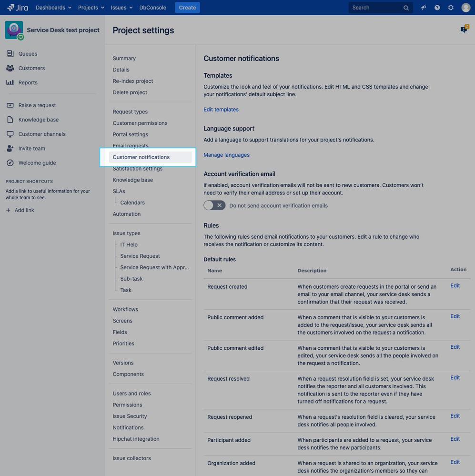
Task: Open the Issues dropdown menu
Action: (121, 8)
